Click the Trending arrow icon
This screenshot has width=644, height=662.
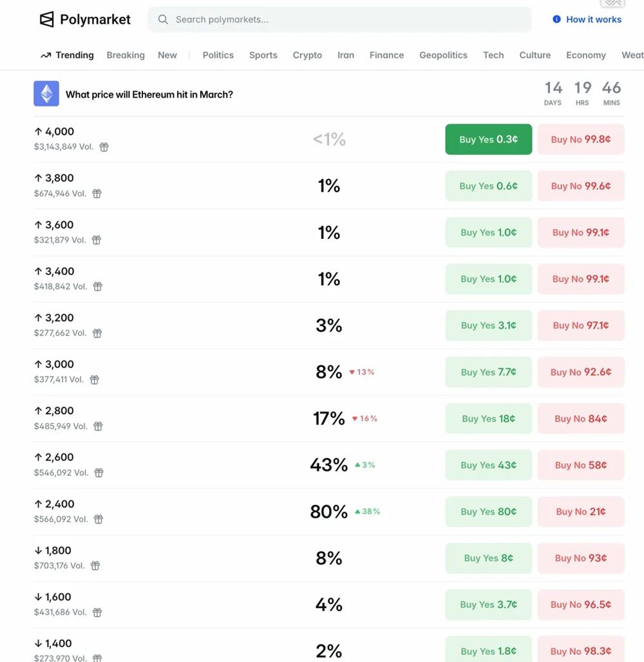45,55
